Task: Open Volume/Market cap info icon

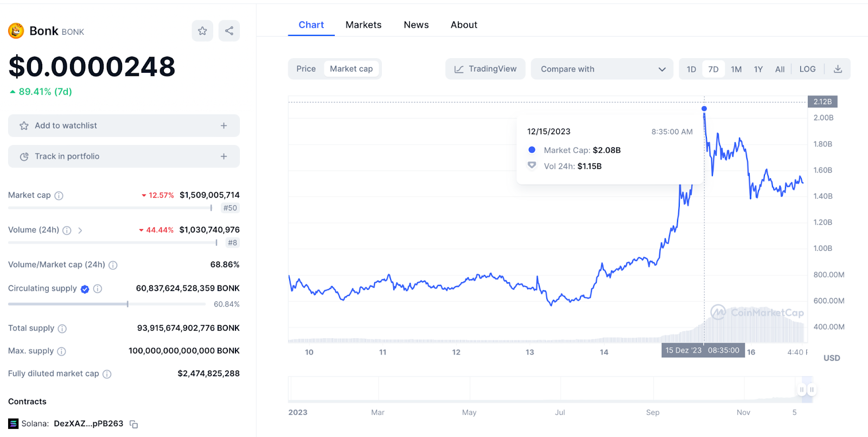Action: [113, 265]
